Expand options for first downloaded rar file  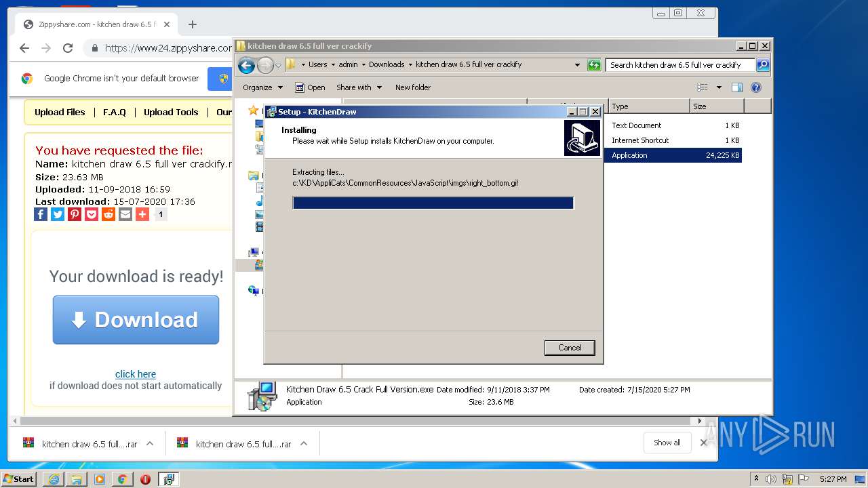click(x=150, y=443)
